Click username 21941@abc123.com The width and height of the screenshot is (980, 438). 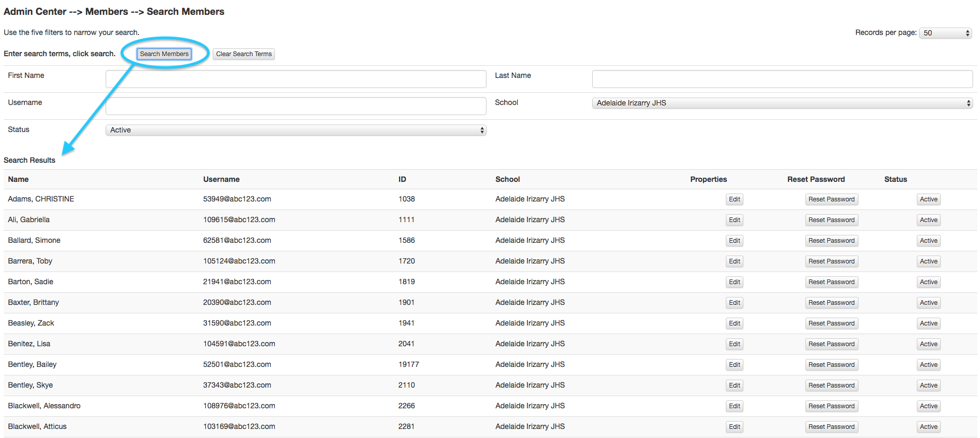(x=237, y=282)
